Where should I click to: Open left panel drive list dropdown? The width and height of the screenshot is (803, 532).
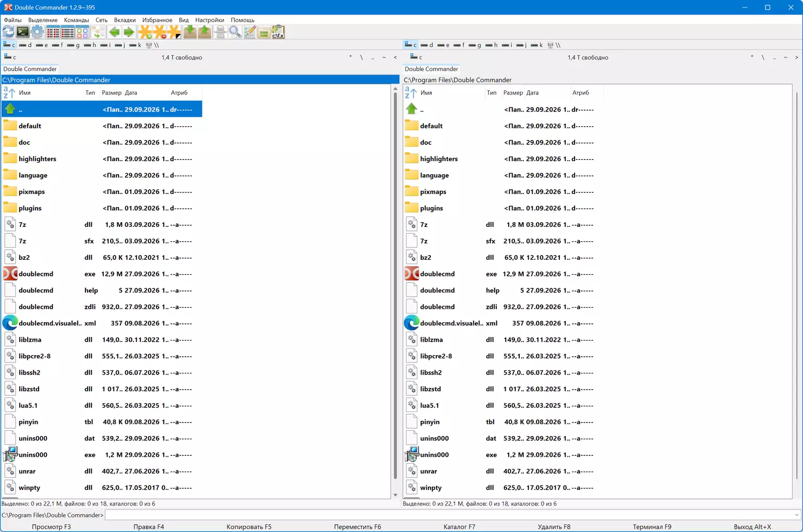(x=10, y=57)
